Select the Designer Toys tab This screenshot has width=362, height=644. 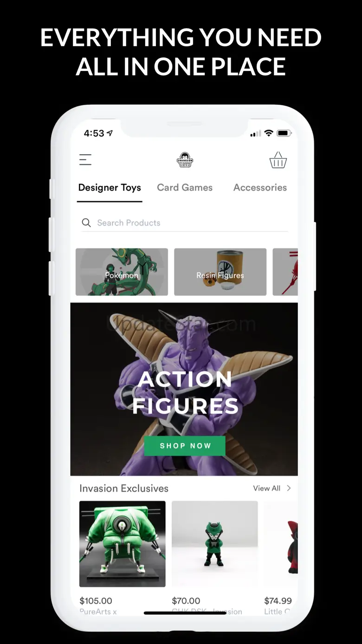[x=110, y=188]
